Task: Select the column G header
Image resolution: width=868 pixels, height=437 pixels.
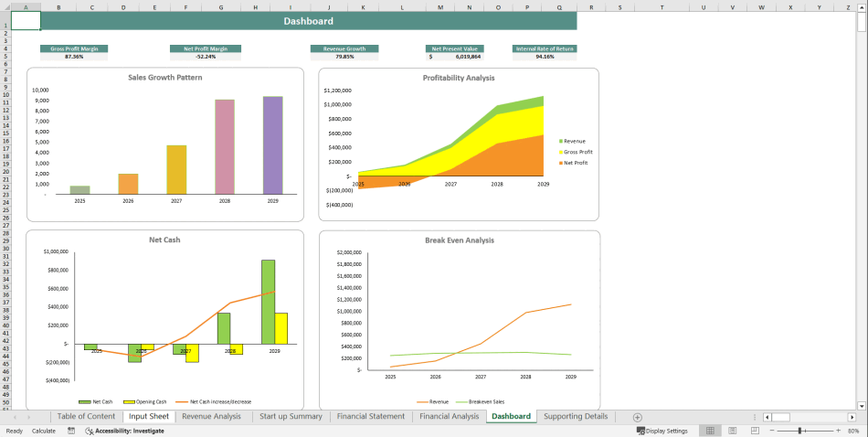Action: pyautogui.click(x=220, y=7)
